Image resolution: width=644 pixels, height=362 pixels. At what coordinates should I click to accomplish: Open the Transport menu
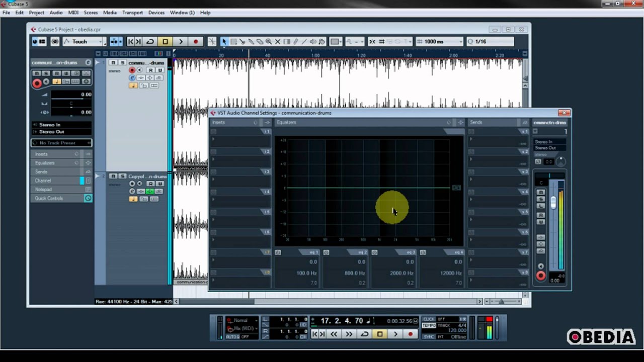pos(132,13)
